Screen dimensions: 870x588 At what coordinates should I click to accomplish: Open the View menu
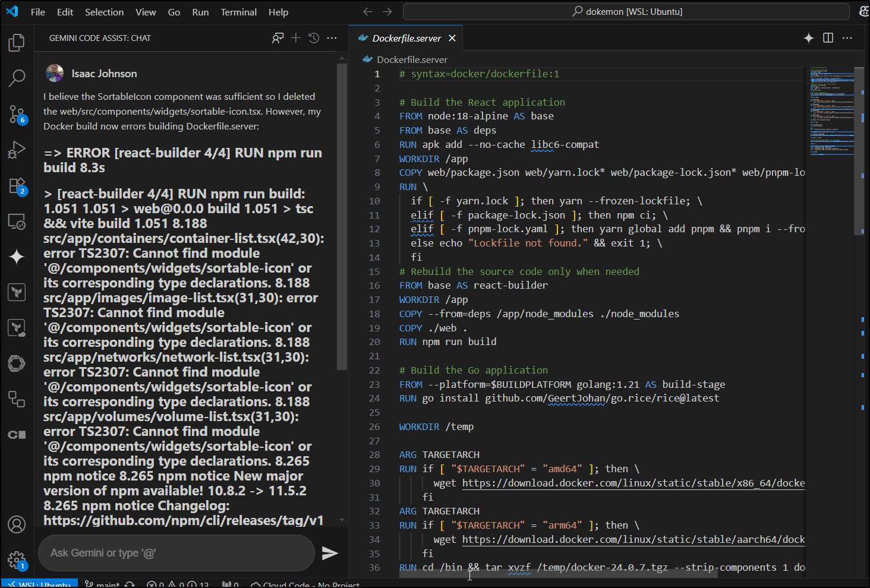[x=146, y=12]
